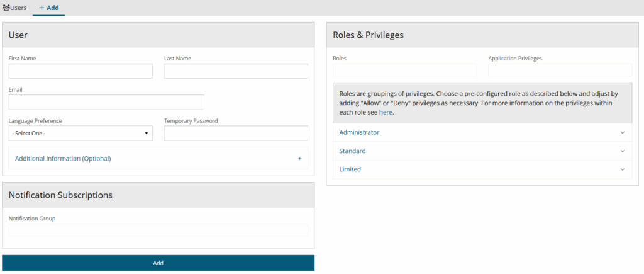
Task: Expand Additional Information (Optional) section
Action: [63, 159]
